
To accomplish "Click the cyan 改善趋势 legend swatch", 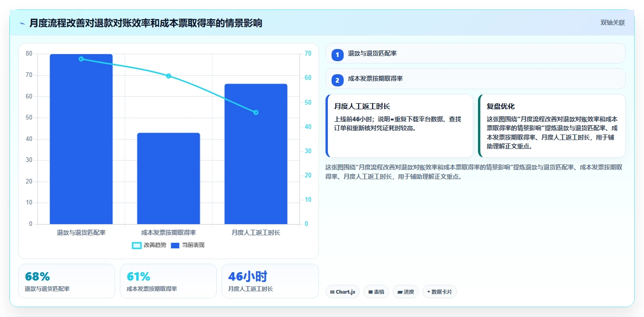I will coord(137,245).
